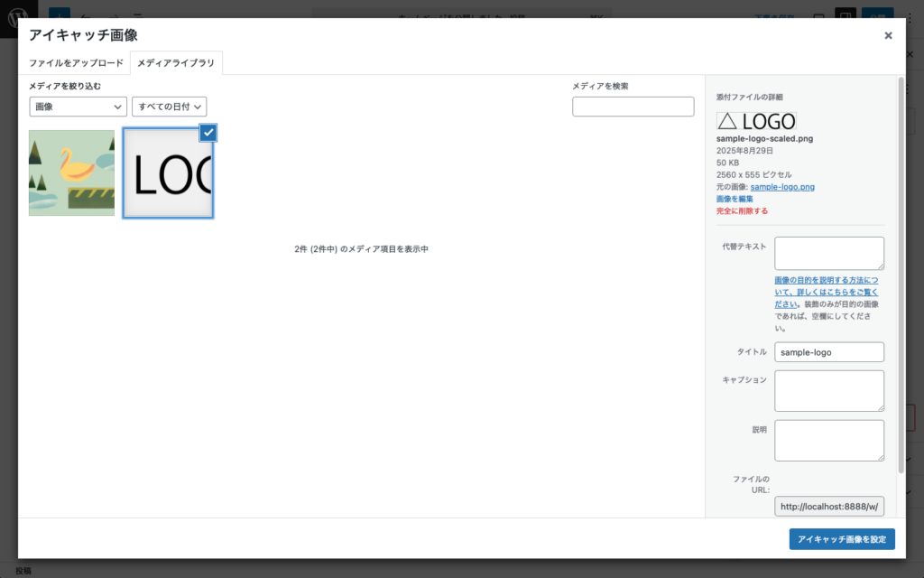The height and width of the screenshot is (578, 924).
Task: Click the キャプション text area
Action: (829, 390)
